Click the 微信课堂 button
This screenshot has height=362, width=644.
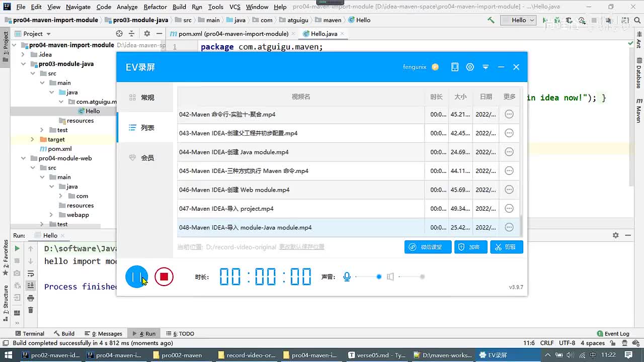point(428,247)
